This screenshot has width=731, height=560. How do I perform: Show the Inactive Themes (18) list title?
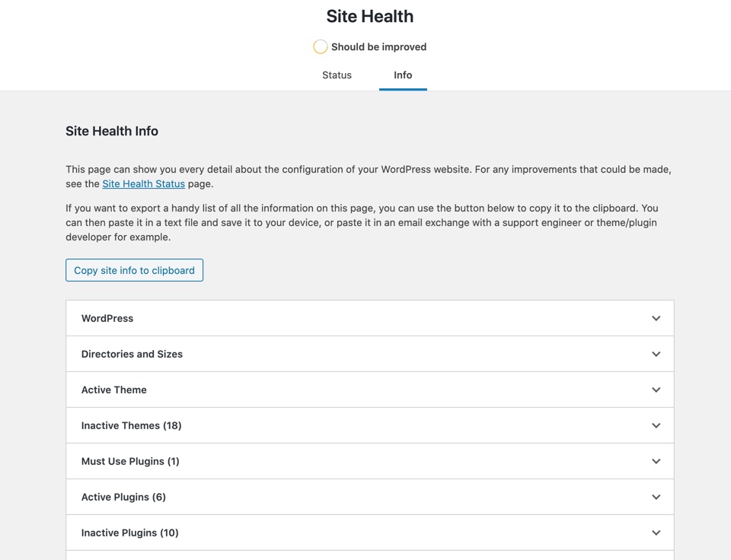click(131, 425)
